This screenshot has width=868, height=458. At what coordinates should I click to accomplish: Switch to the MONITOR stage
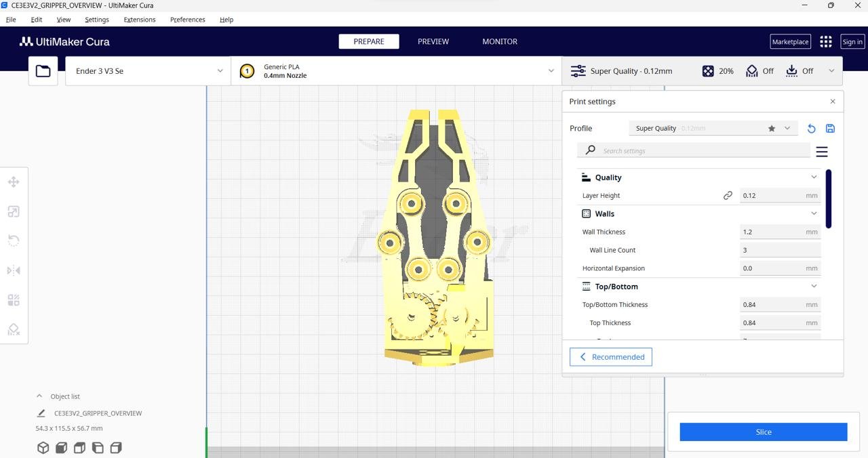pos(500,41)
